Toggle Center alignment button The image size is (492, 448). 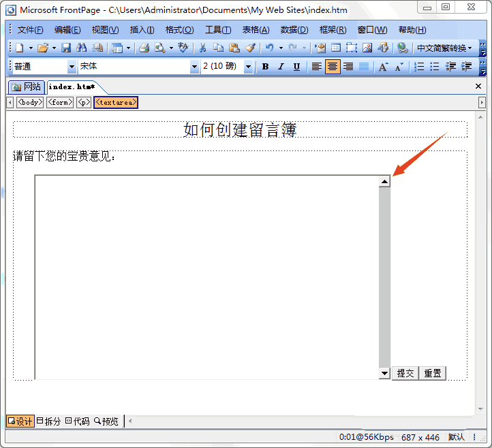click(333, 67)
